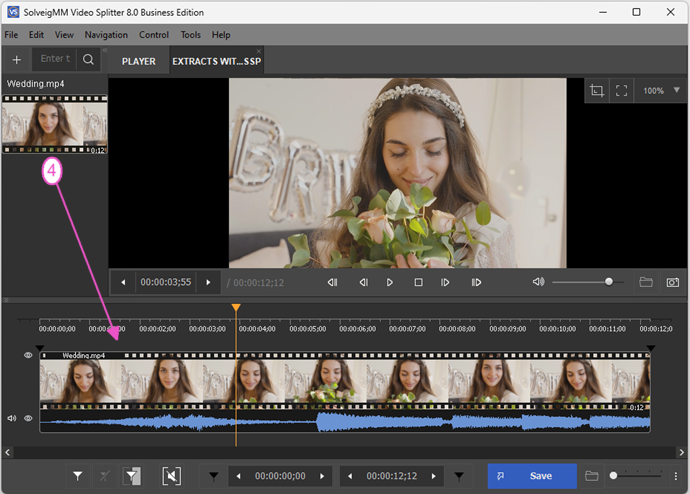Step forward one frame
The image size is (690, 494).
tap(445, 282)
